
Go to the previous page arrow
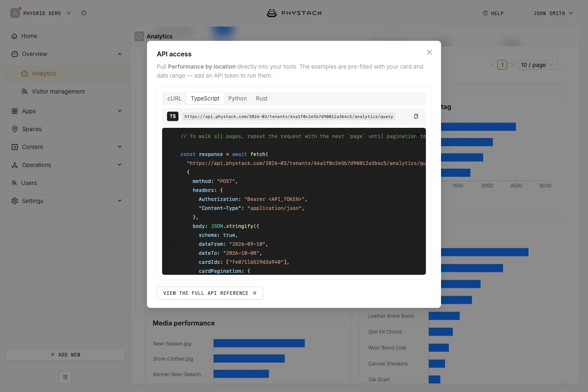[492, 65]
